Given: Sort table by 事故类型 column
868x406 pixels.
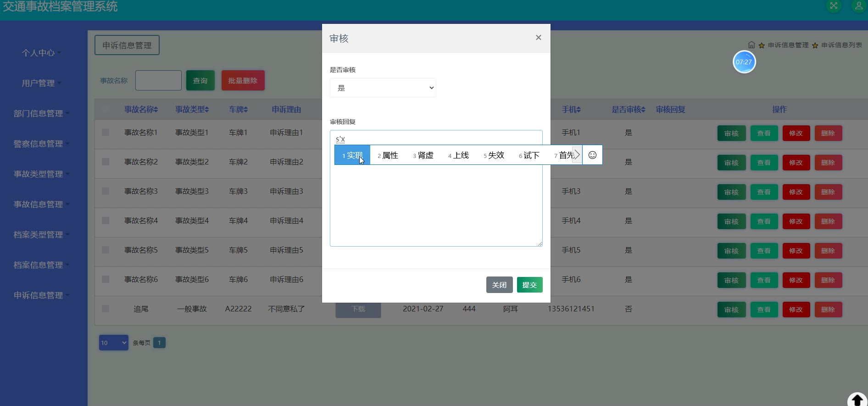Looking at the screenshot, I should click(x=192, y=109).
